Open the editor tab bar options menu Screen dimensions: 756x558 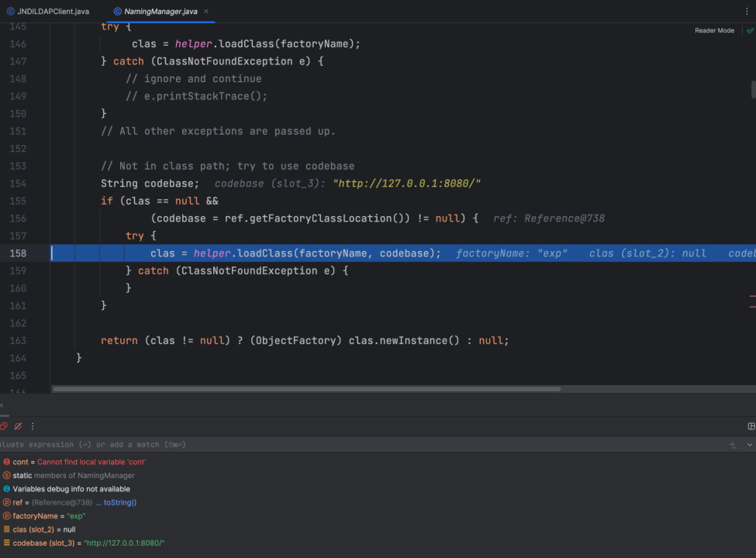[747, 11]
